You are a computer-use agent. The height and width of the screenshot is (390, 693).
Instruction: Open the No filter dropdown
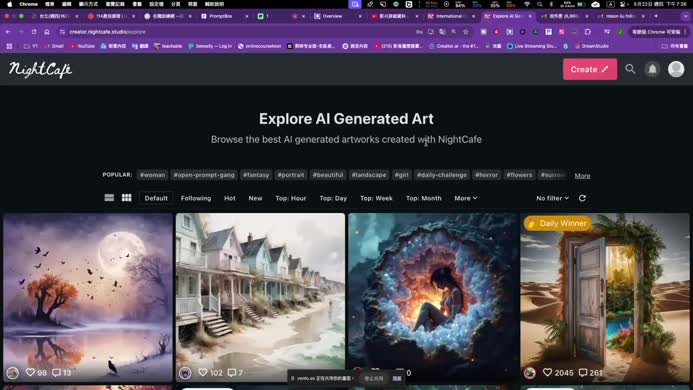pos(552,198)
